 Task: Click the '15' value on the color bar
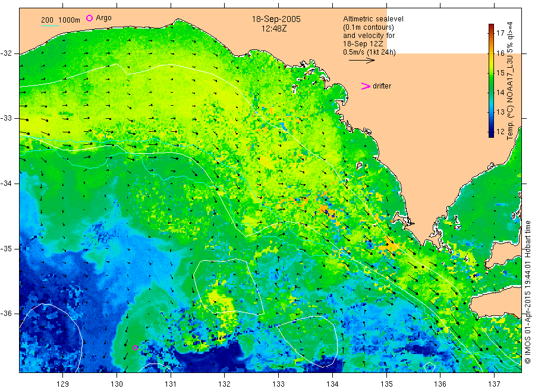[500, 72]
